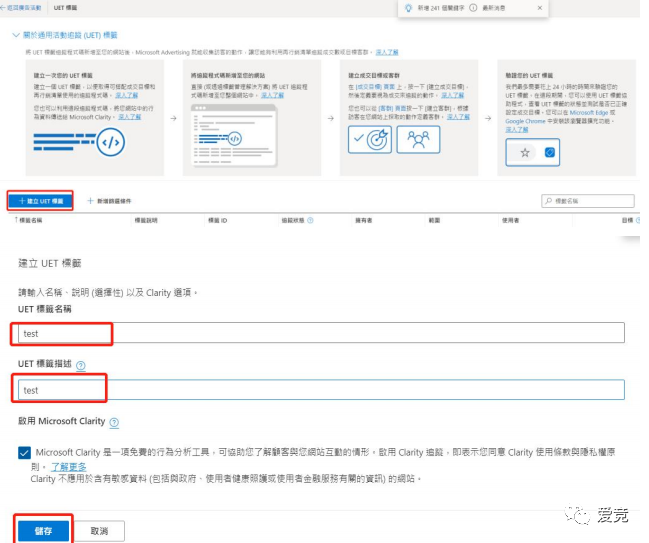
Task: Uncheck the Microsoft Clarity checkbox
Action: click(x=24, y=453)
